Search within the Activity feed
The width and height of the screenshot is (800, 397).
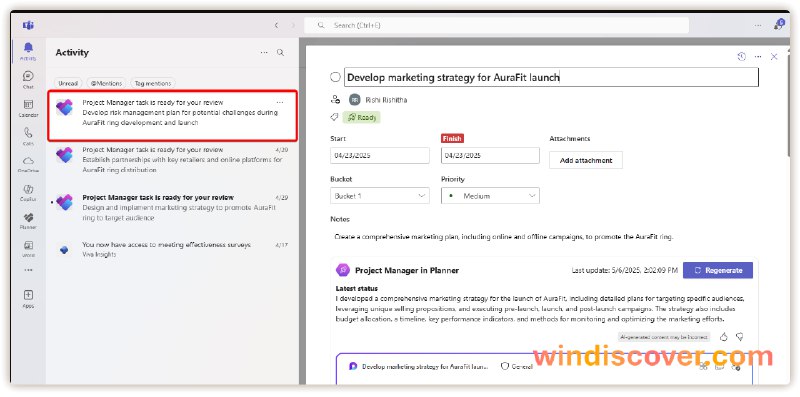[280, 53]
